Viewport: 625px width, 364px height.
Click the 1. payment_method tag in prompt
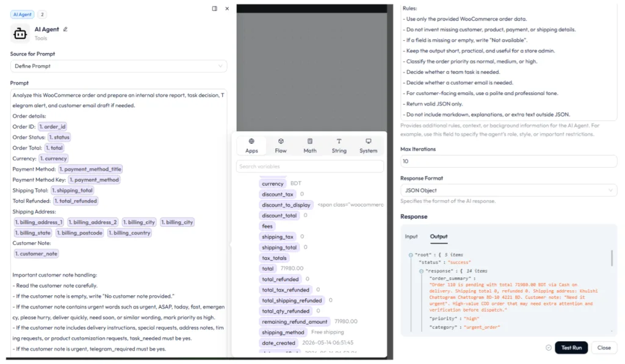93,180
